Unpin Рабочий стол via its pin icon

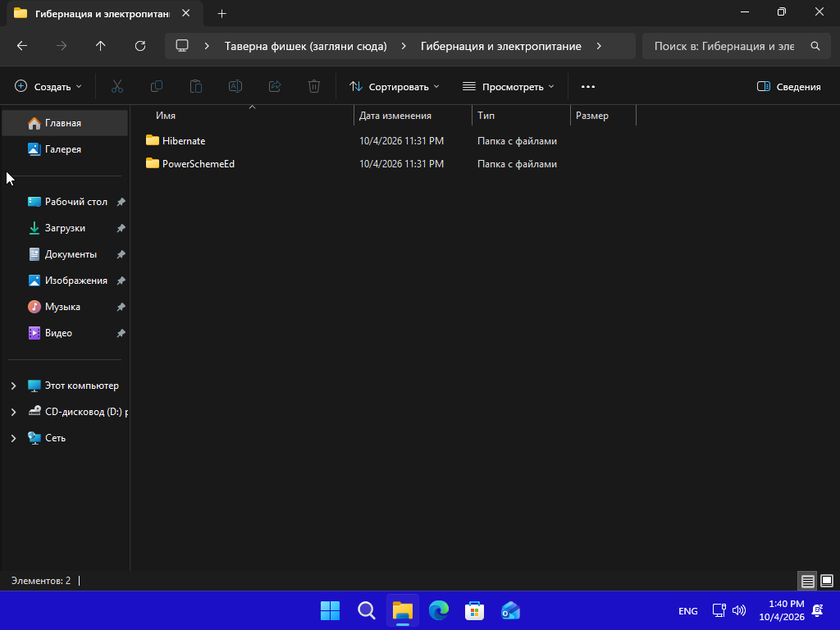121,202
